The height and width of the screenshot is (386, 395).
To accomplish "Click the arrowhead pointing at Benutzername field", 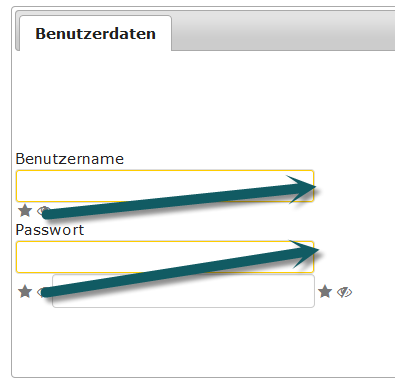I will (302, 188).
